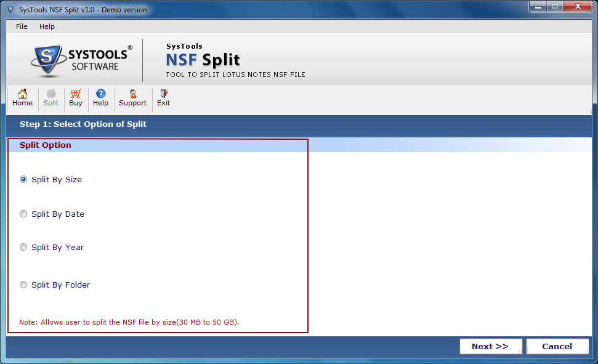This screenshot has height=364, width=598.
Task: Open the Help menu in menu bar
Action: point(47,26)
